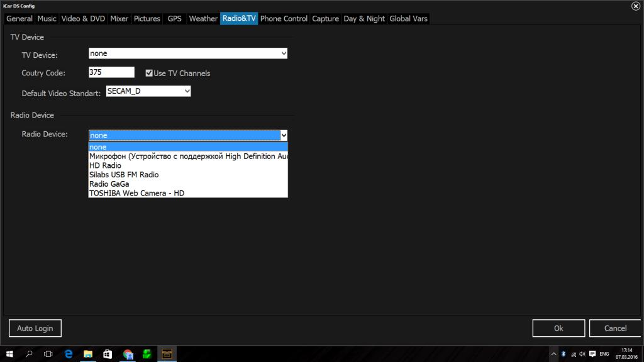Uncheck the Use TV Channels checkbox

click(149, 73)
